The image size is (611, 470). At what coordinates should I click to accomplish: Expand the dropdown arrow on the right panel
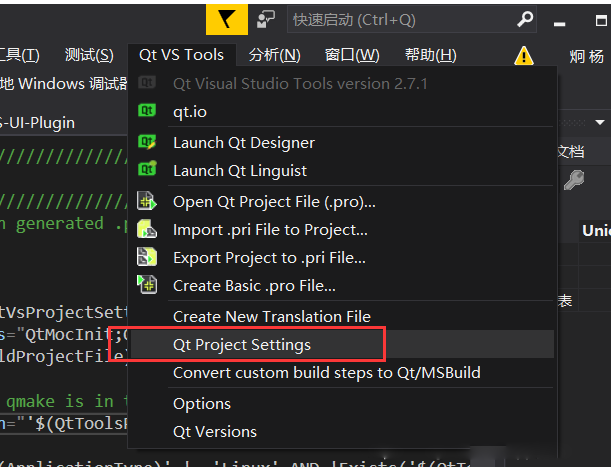(600, 123)
